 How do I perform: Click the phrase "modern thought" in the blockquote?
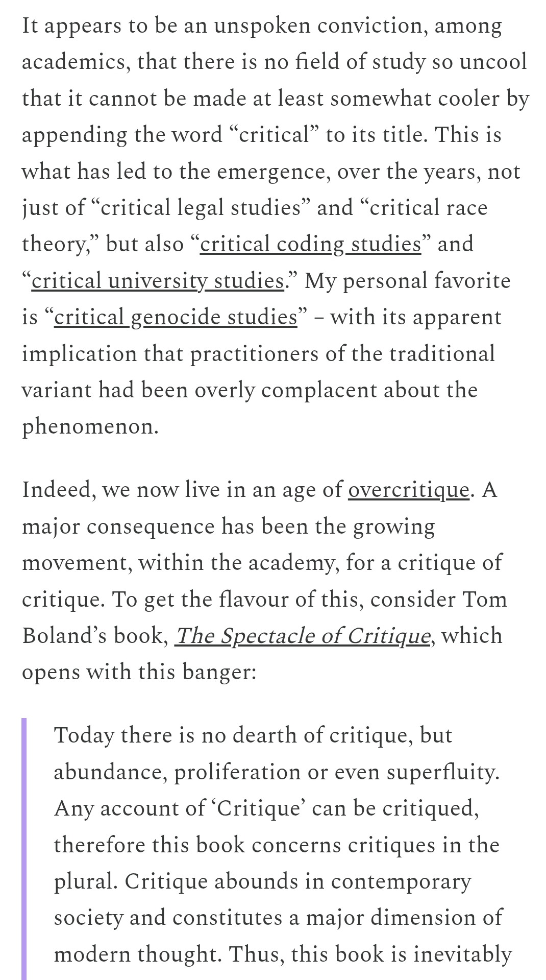click(137, 954)
